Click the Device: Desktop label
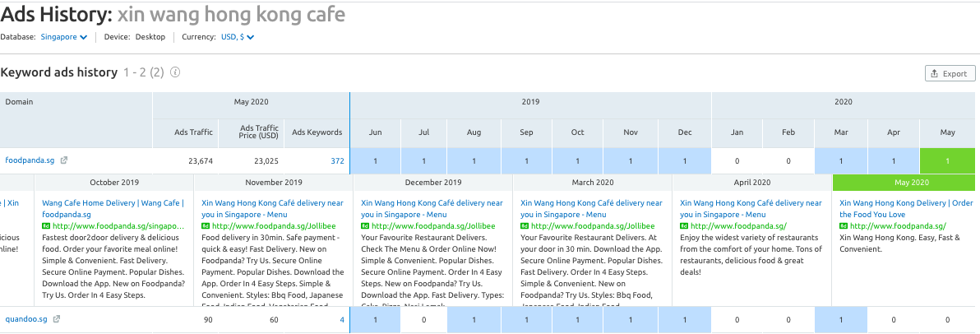The image size is (980, 334). (134, 37)
